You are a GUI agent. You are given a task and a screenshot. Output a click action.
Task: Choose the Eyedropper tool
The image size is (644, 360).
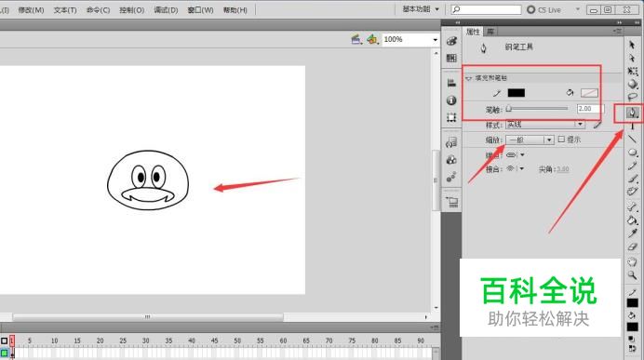633,233
